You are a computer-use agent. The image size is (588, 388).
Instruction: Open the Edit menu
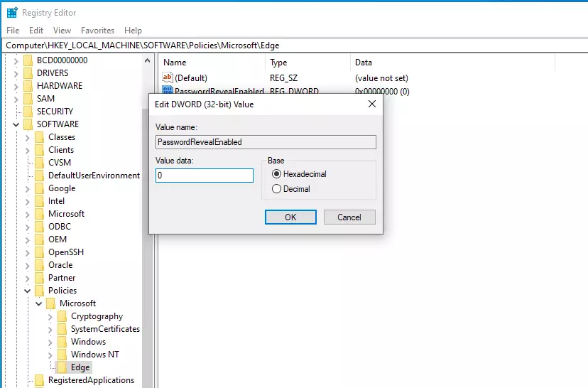[36, 31]
